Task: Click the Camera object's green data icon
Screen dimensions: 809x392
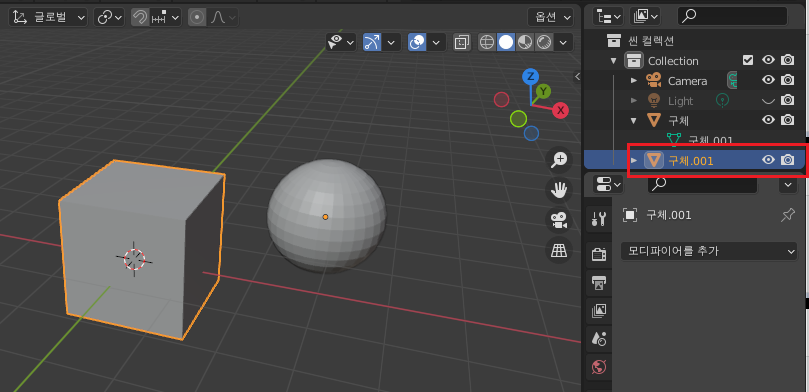Action: (733, 80)
